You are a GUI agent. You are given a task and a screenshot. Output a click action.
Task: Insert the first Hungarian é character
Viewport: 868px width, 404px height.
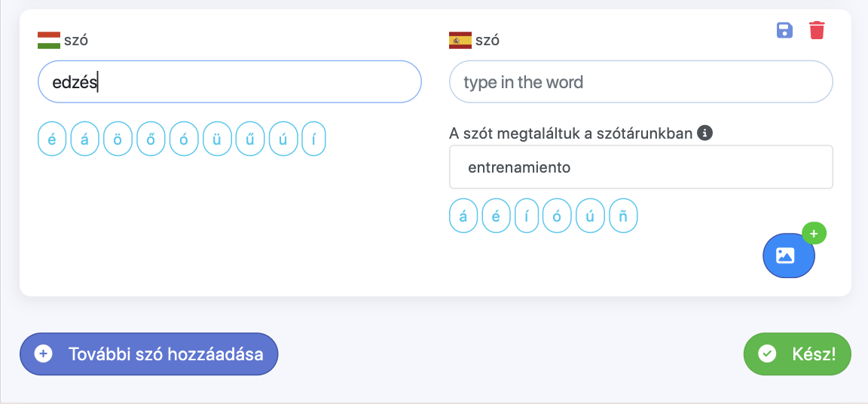(52, 141)
